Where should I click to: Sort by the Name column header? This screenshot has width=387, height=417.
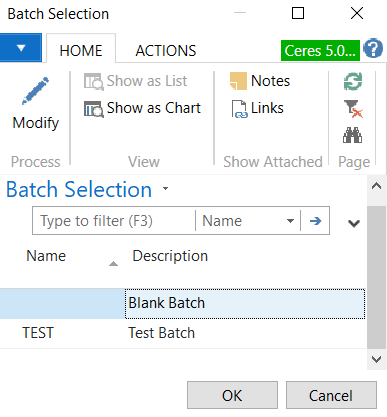click(46, 256)
